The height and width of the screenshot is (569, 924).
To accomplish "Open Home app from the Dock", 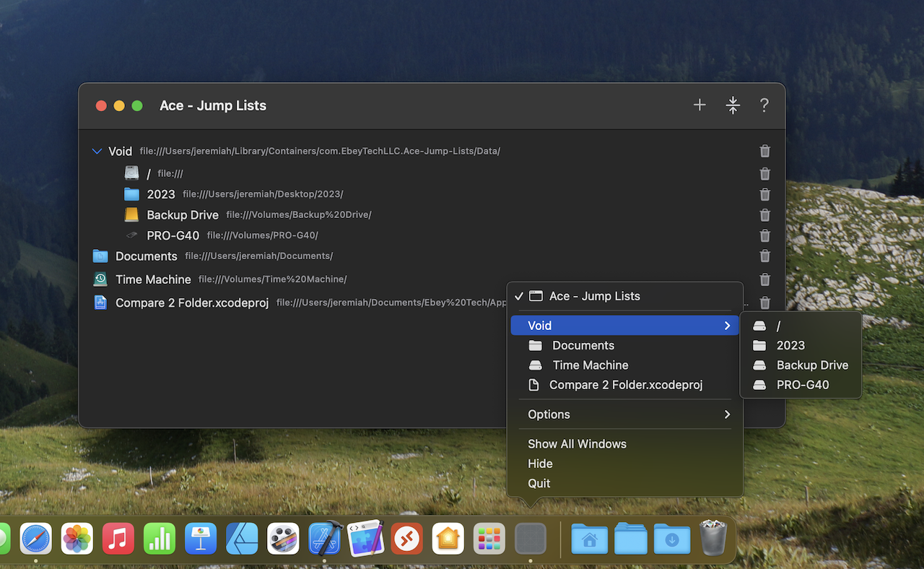I will (448, 539).
